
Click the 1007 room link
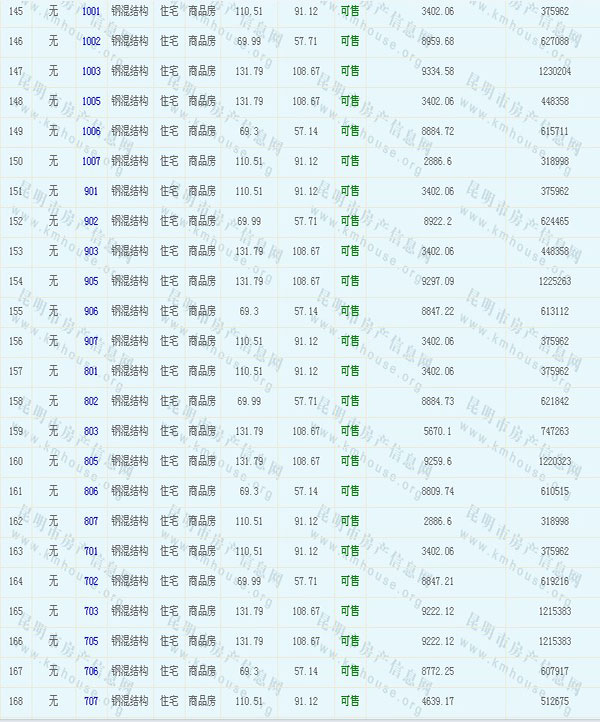click(91, 161)
